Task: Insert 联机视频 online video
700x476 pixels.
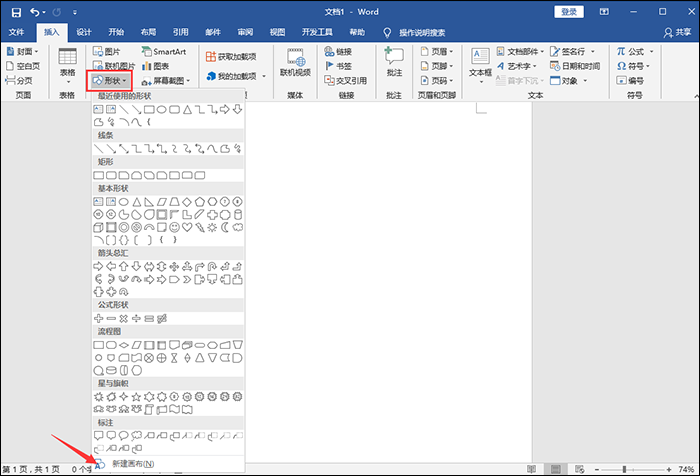Action: pos(295,63)
